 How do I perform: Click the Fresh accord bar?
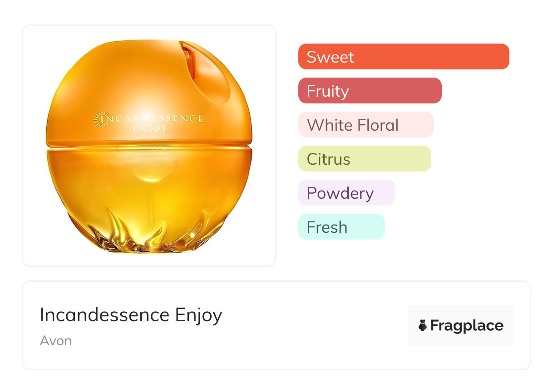[x=341, y=227]
